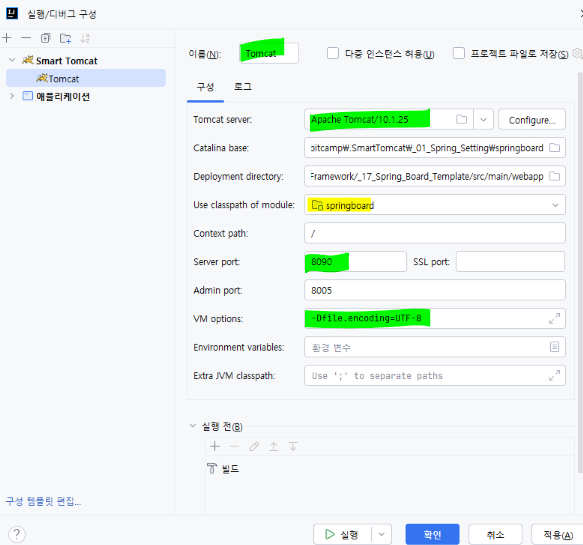Click the dialog vertical scrollbar
The image size is (583, 545).
tap(580, 272)
